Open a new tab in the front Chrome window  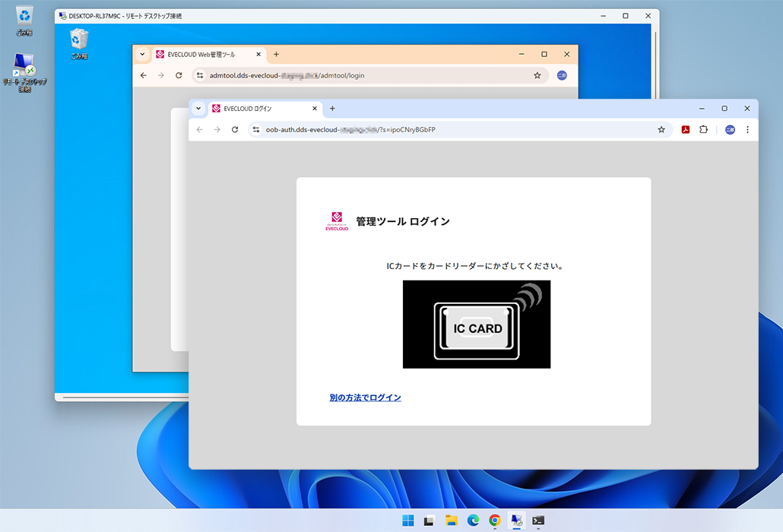point(332,109)
